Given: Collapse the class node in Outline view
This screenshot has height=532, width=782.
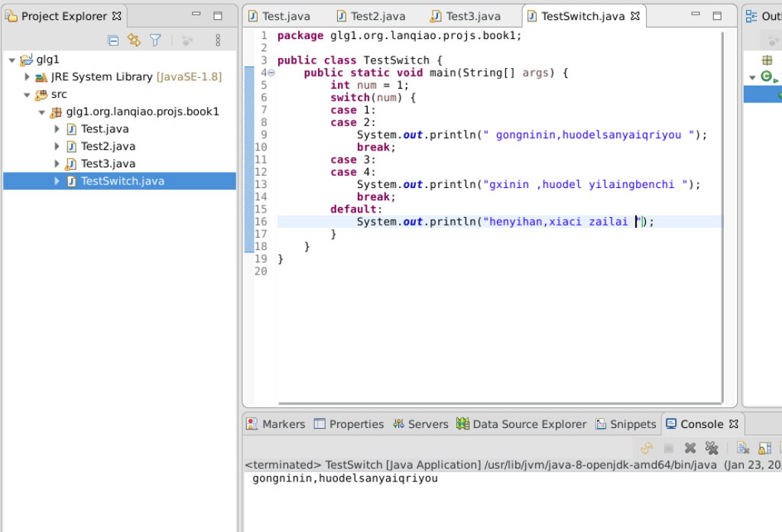Looking at the screenshot, I should 752,78.
